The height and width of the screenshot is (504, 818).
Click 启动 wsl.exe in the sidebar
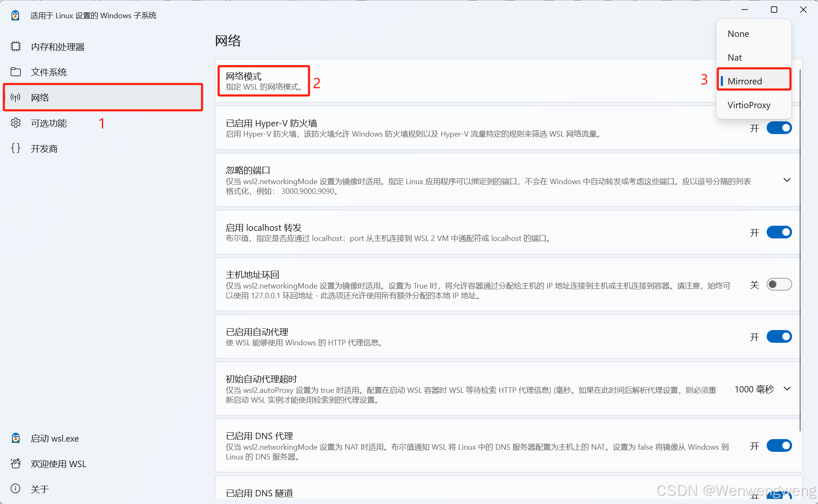tap(55, 438)
